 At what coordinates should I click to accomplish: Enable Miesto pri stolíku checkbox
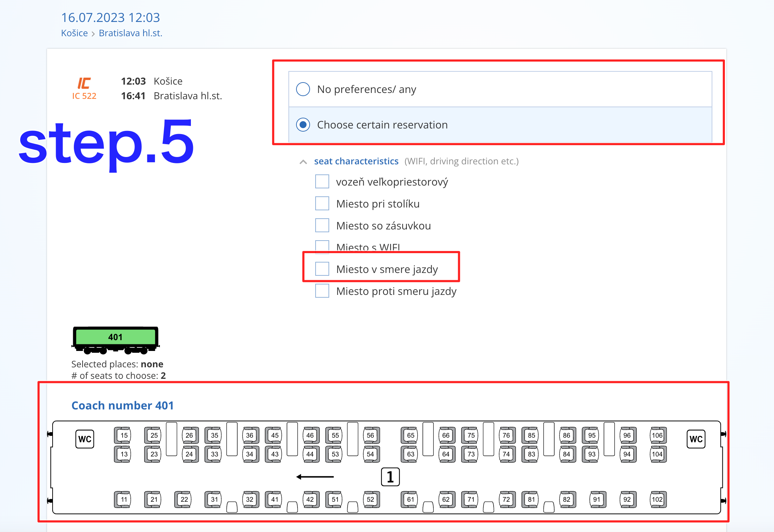322,203
